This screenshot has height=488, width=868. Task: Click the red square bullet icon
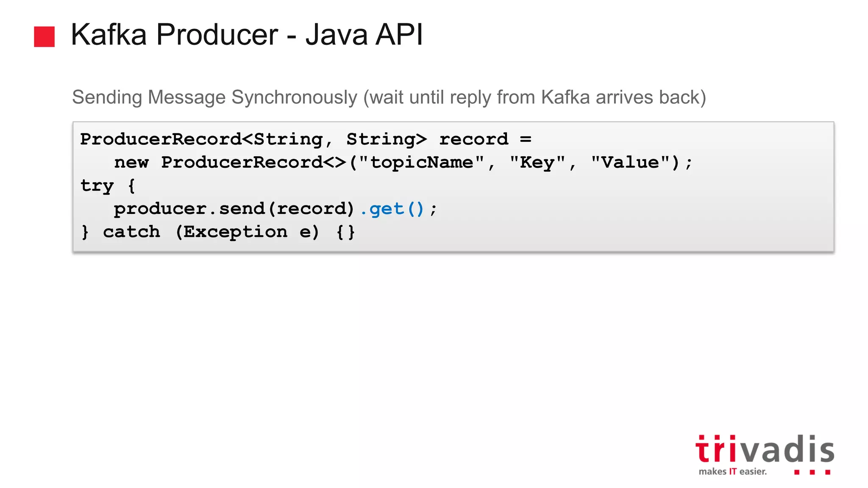pyautogui.click(x=44, y=37)
